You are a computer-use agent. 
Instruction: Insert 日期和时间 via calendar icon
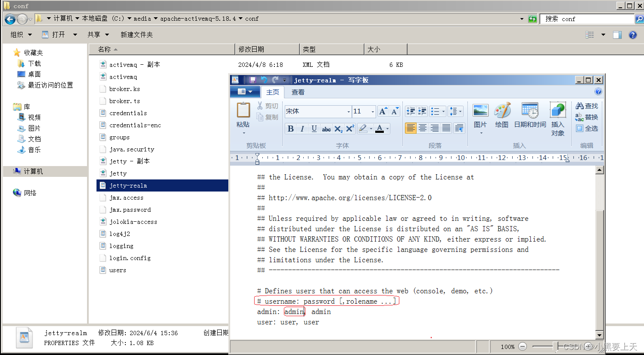530,110
